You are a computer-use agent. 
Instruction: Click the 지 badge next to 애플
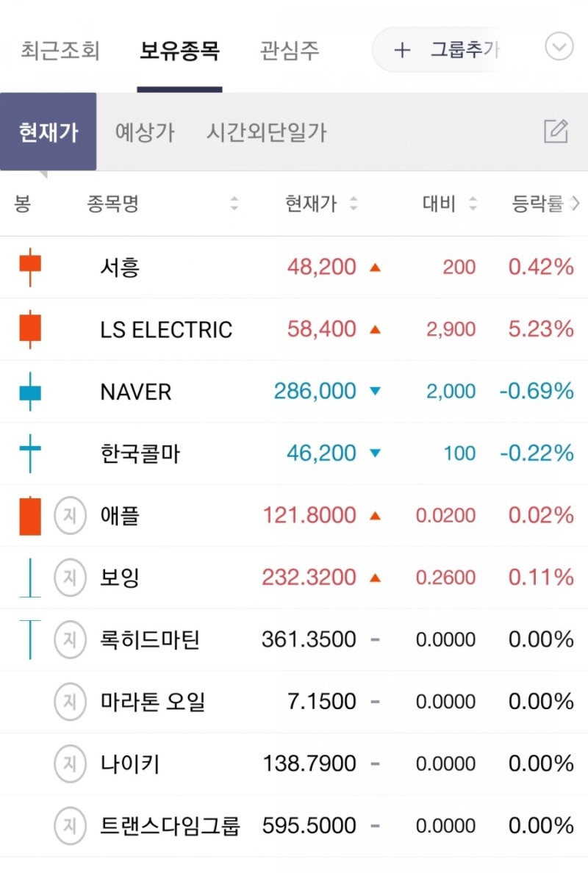pyautogui.click(x=69, y=515)
